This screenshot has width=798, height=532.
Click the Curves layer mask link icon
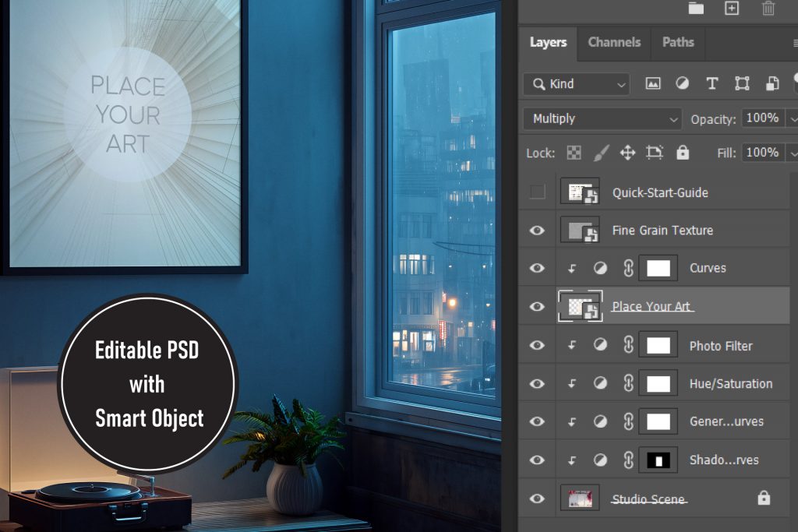(629, 268)
